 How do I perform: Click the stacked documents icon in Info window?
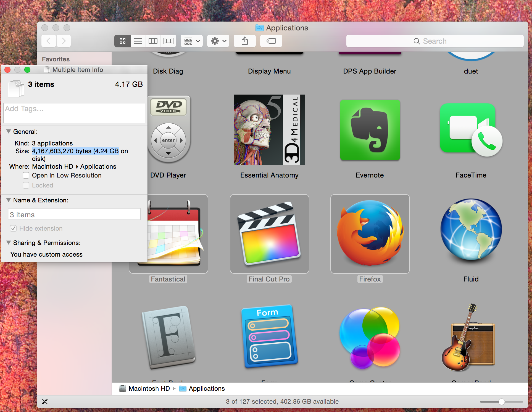(16, 88)
